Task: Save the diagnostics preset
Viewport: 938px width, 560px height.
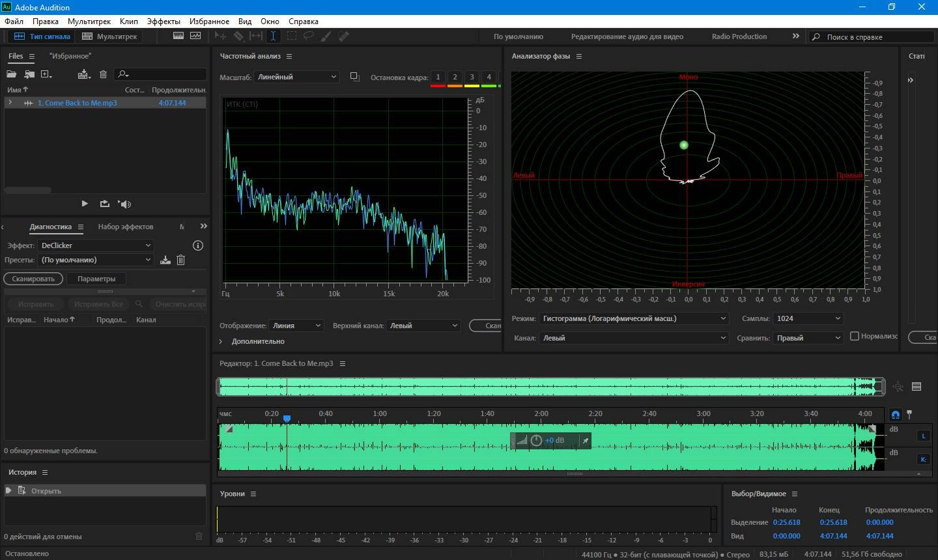Action: point(165,260)
